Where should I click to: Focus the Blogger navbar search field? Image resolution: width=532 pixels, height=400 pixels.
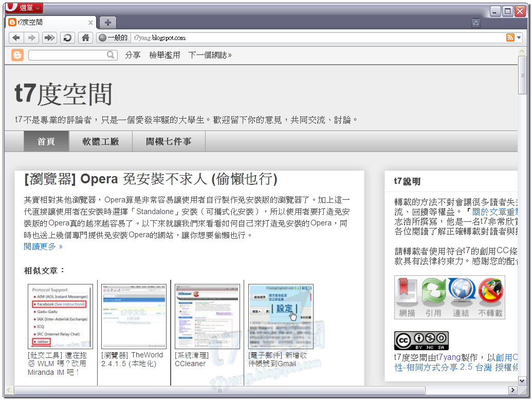[68, 55]
